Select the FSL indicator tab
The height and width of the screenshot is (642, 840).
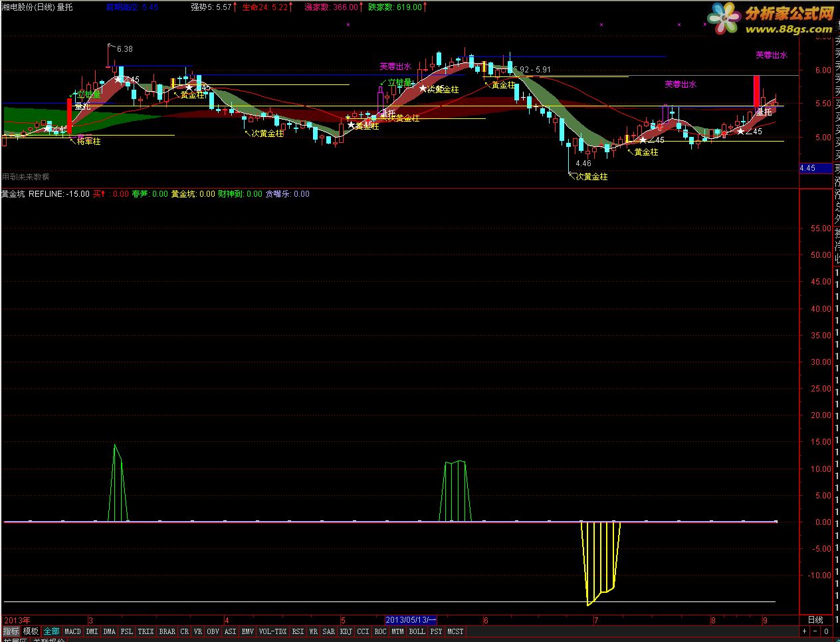[x=127, y=631]
